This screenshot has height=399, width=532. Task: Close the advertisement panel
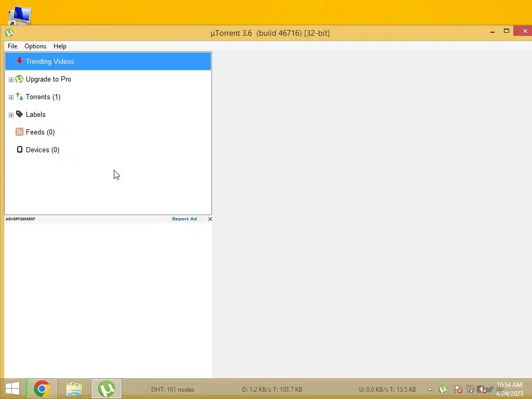(210, 219)
